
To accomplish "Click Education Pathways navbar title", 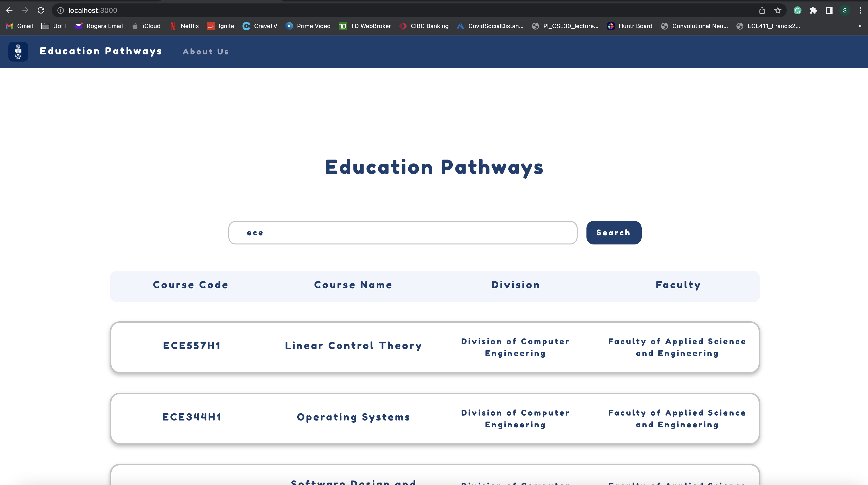I will click(101, 51).
